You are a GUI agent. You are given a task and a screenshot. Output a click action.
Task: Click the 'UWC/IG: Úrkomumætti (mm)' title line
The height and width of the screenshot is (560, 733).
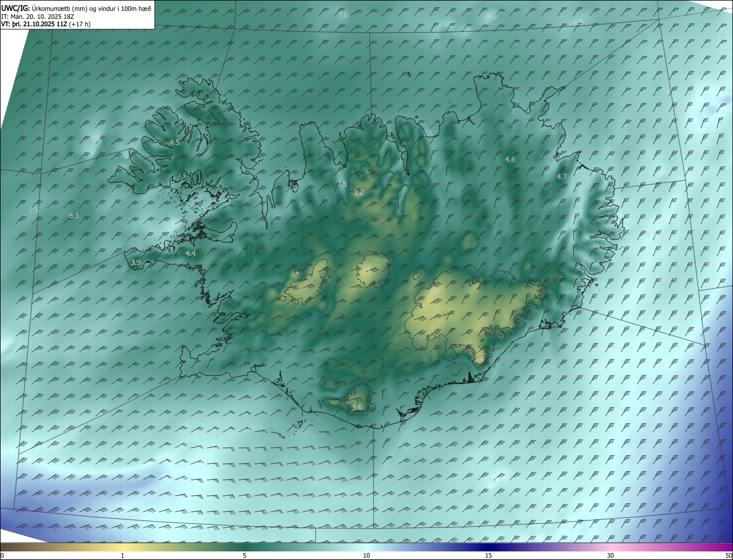click(x=76, y=8)
